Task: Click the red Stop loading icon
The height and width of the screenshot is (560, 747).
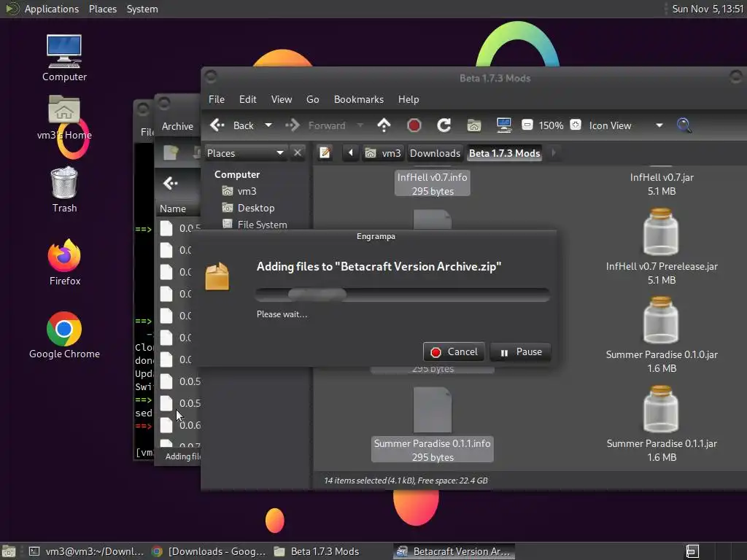Action: tap(414, 125)
